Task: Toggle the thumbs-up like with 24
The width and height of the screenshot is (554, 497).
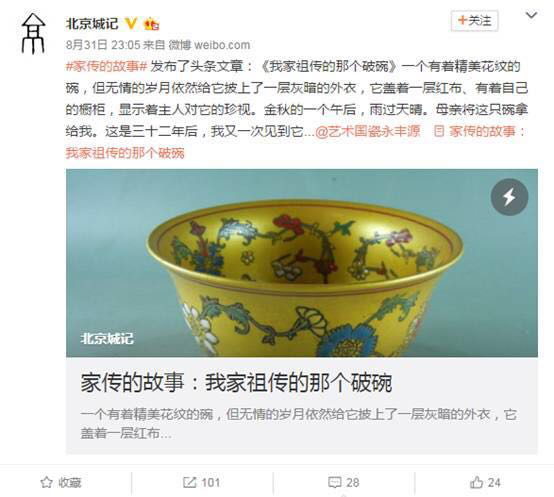Action: pos(485,483)
